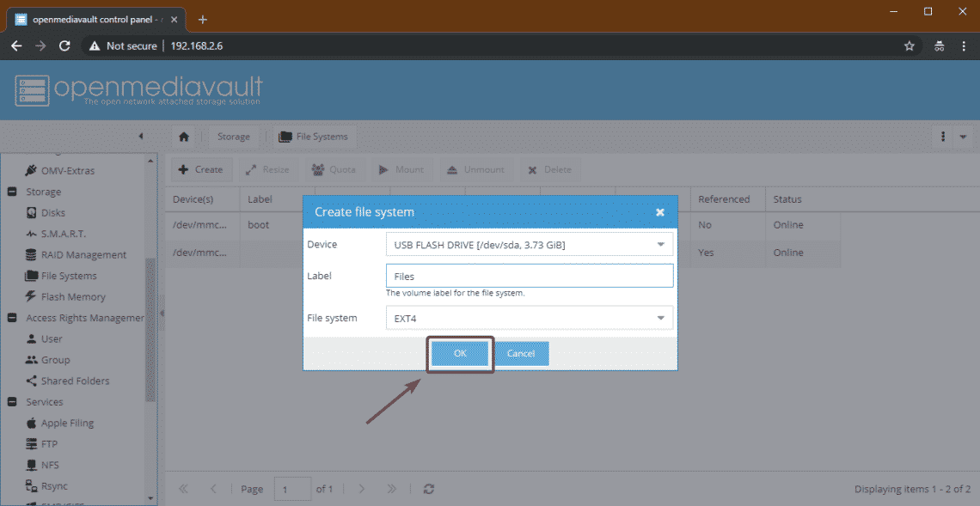Image resolution: width=980 pixels, height=506 pixels.
Task: Sort by the Label column header
Action: coord(278,199)
